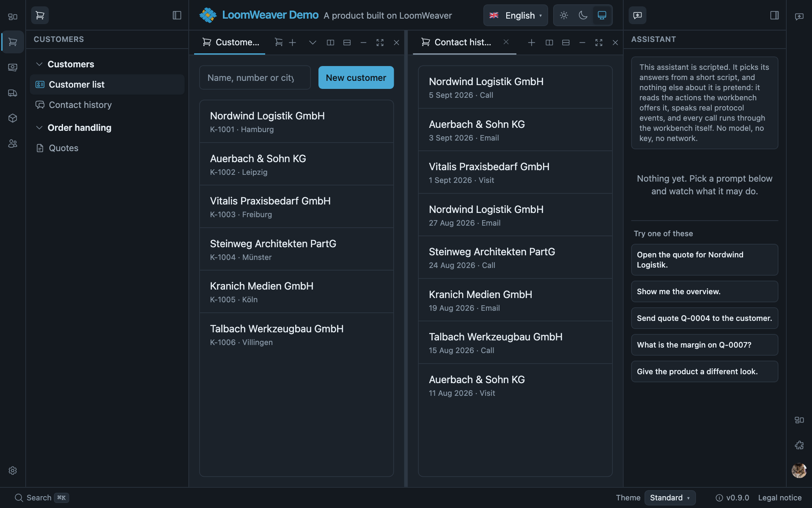The width and height of the screenshot is (812, 508).
Task: Pick 'Send quote Q-0004 to the customer.' prompt
Action: click(704, 318)
